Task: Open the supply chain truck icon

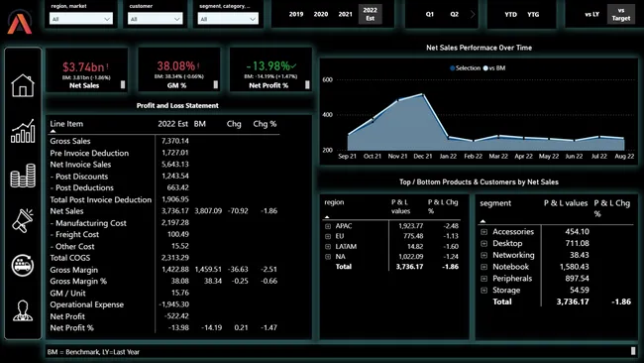Action: (x=23, y=265)
